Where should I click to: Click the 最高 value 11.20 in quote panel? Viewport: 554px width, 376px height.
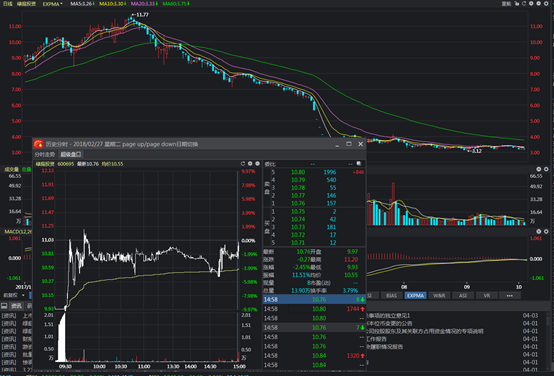click(351, 259)
